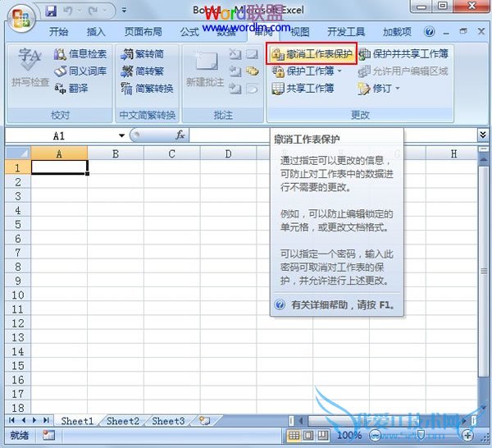
Task: Open the 页面布局 tab
Action: pyautogui.click(x=143, y=32)
